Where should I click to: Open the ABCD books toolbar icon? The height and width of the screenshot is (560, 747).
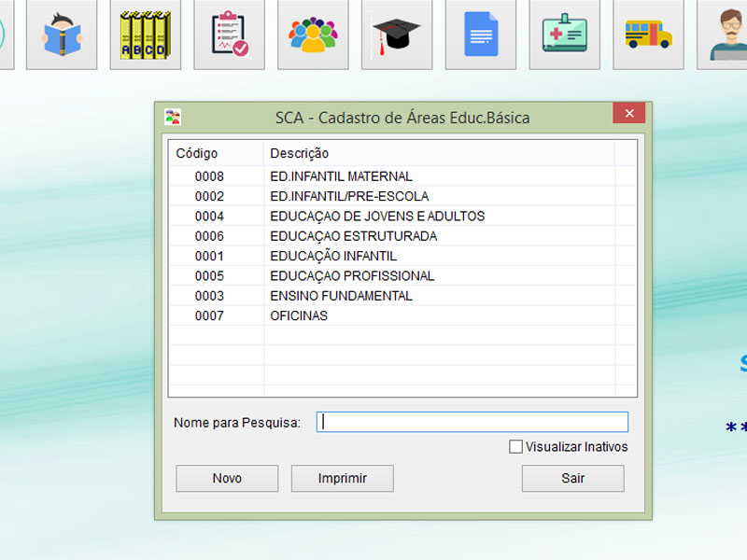coord(145,35)
